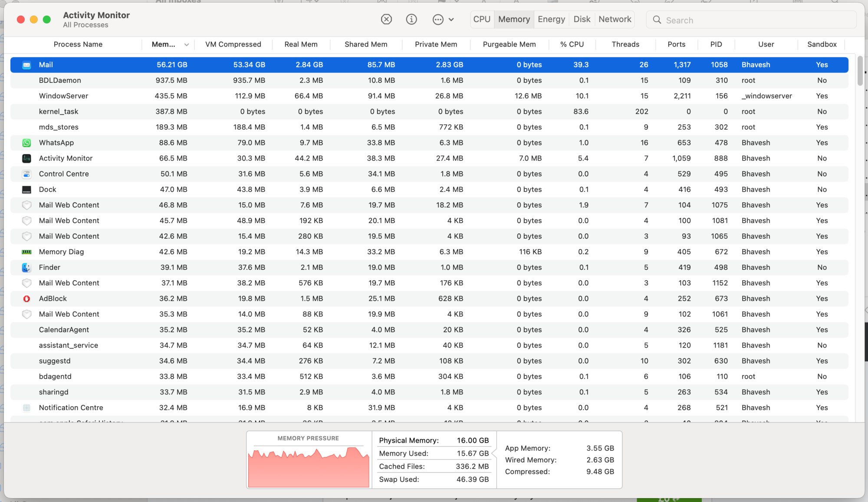Screen dimensions: 868x502
Task: Toggle sort order on the Mem column arrow
Action: point(187,45)
